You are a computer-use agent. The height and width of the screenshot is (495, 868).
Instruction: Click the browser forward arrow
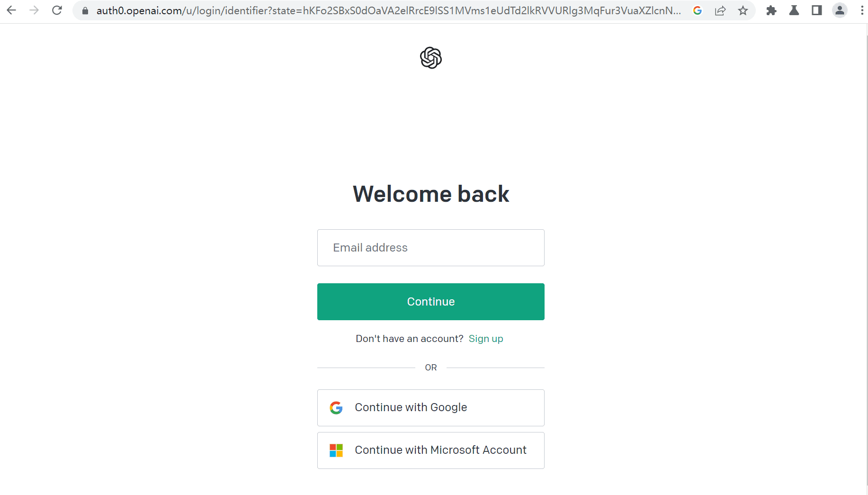34,10
